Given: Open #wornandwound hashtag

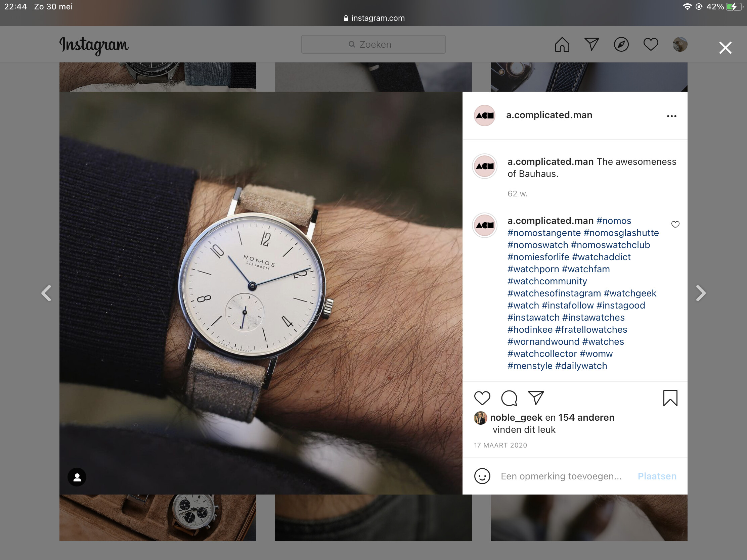Looking at the screenshot, I should click(x=543, y=341).
